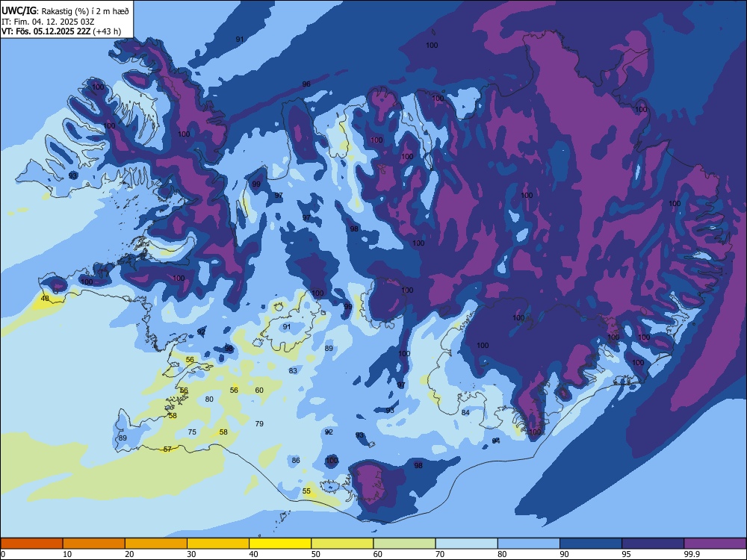Click the 'IT: Fim. 04. 12. 2025 03Z' line
This screenshot has width=747, height=560.
pyautogui.click(x=48, y=22)
